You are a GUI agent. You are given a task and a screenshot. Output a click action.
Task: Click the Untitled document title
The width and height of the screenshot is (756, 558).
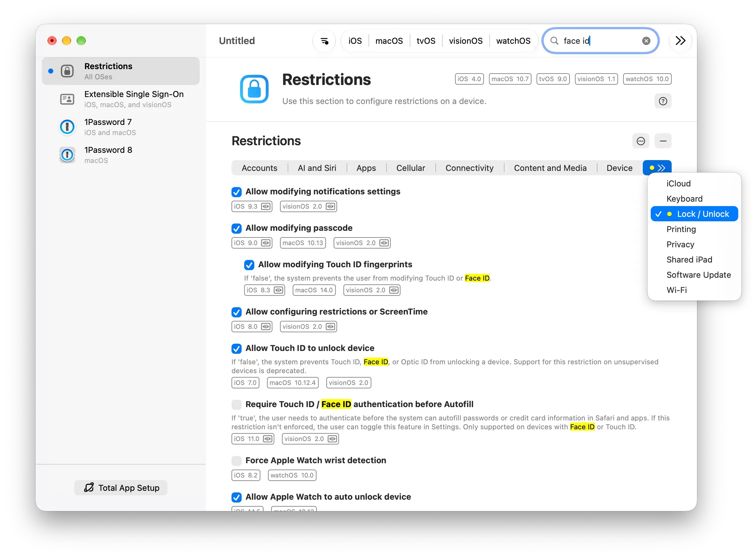[x=237, y=41]
